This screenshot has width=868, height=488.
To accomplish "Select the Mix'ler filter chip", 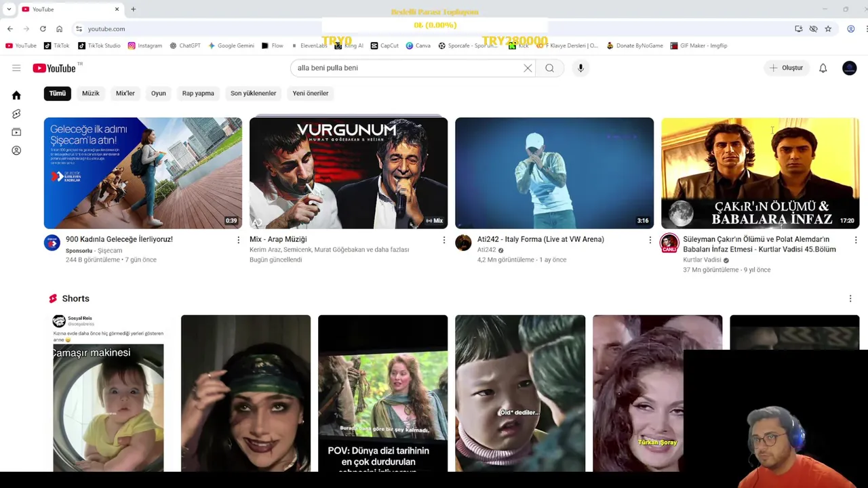I will (125, 93).
